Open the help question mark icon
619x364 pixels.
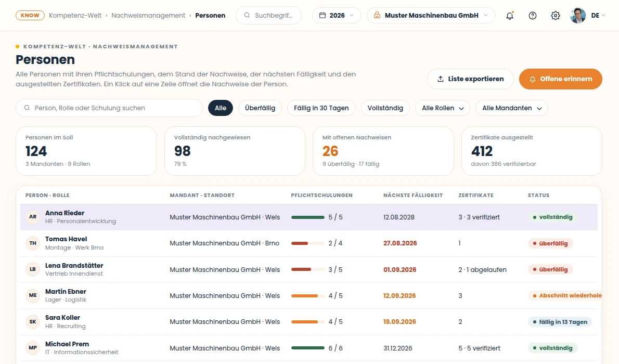coord(533,16)
